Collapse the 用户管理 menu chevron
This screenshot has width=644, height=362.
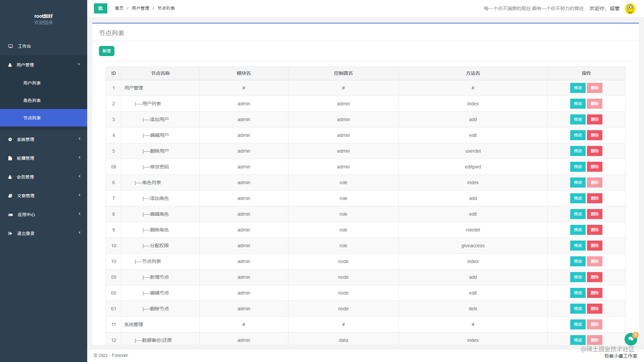point(79,64)
